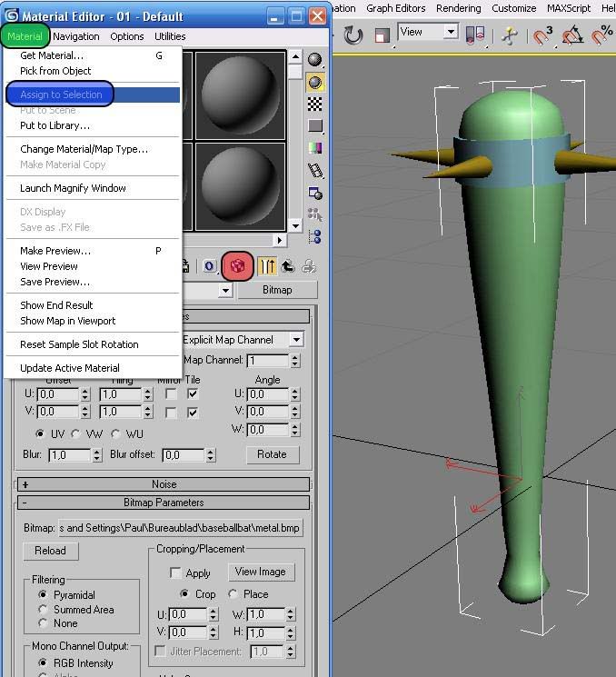This screenshot has height=677, width=616.
Task: Click the Rotate button
Action: pyautogui.click(x=273, y=454)
